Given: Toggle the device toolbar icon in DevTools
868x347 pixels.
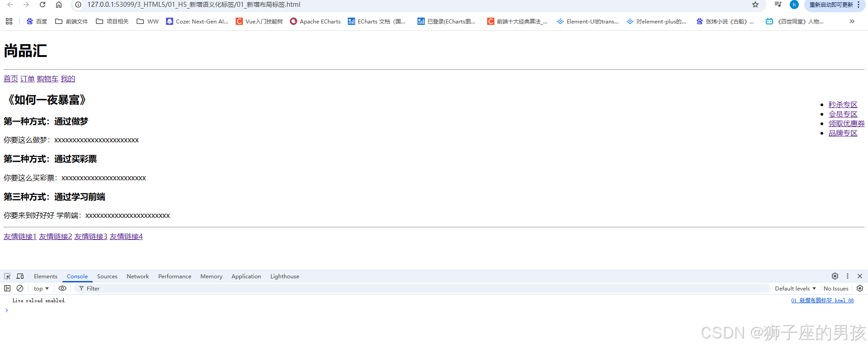Looking at the screenshot, I should 20,276.
